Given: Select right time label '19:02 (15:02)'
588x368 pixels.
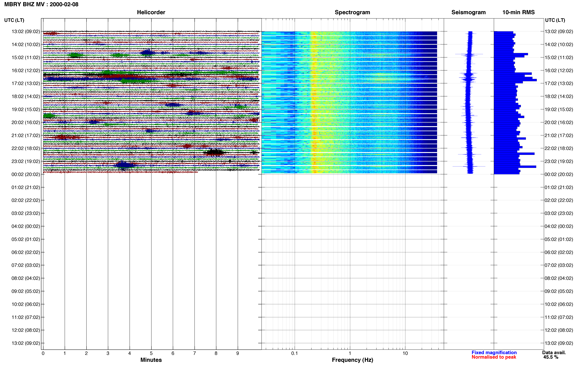Looking at the screenshot, I should (x=559, y=109).
